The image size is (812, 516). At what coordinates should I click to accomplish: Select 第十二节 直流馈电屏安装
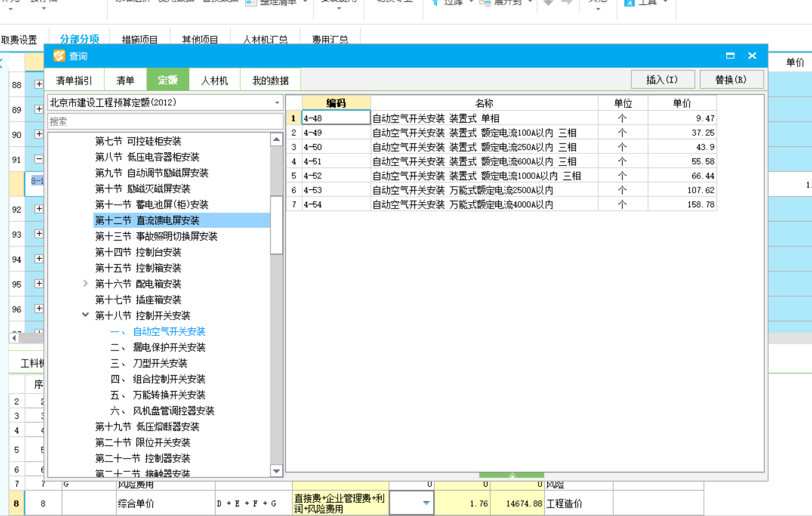147,220
